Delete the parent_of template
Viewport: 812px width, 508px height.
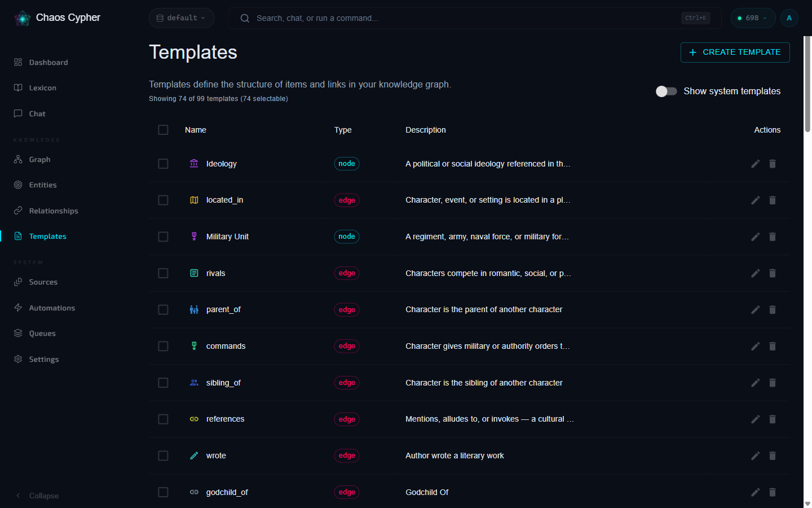point(773,310)
